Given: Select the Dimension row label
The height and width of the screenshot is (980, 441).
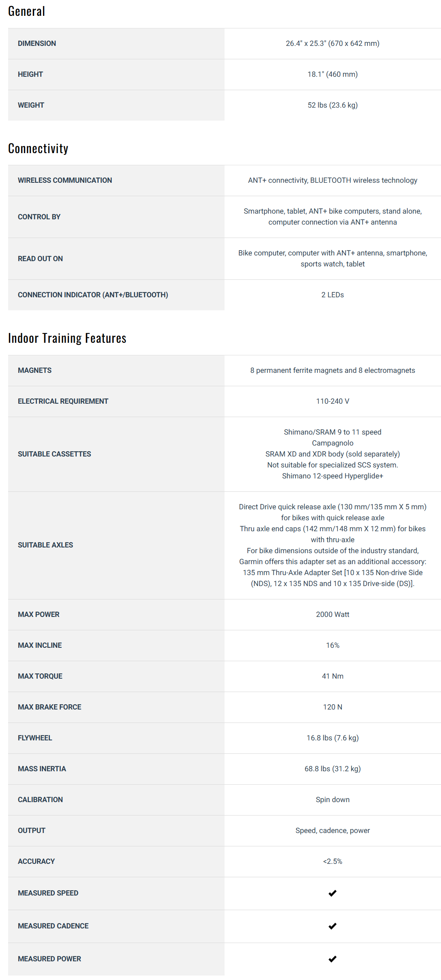Looking at the screenshot, I should point(37,43).
